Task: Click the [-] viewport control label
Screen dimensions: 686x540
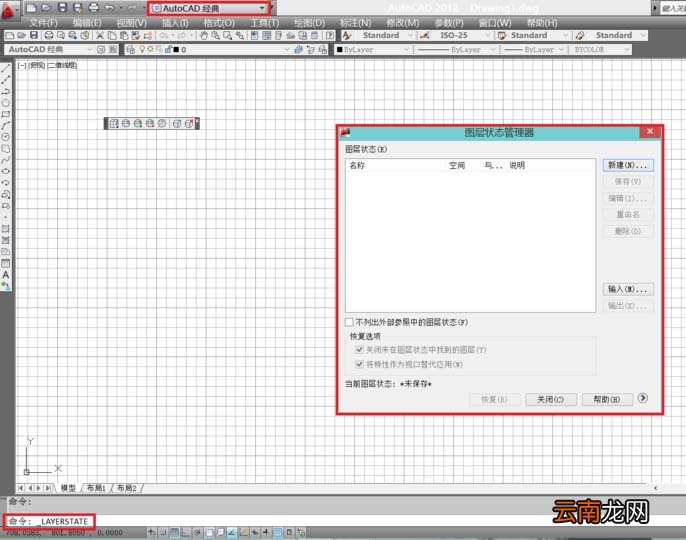Action: 22,66
